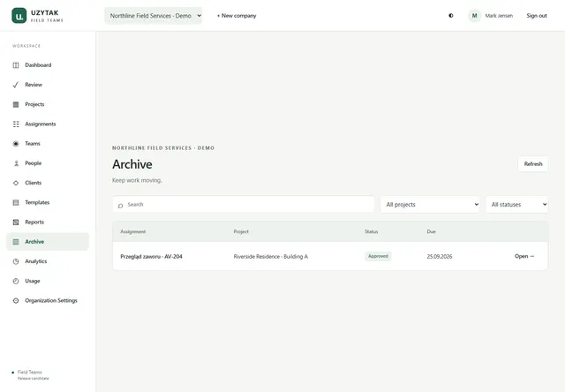The height and width of the screenshot is (392, 565).
Task: Go to Usage page
Action: tap(48, 281)
